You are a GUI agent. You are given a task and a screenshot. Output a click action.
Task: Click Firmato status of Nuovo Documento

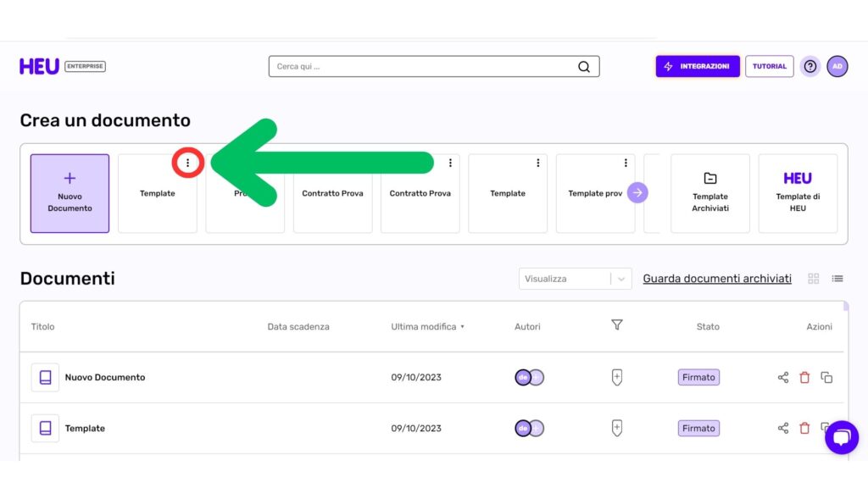(698, 377)
